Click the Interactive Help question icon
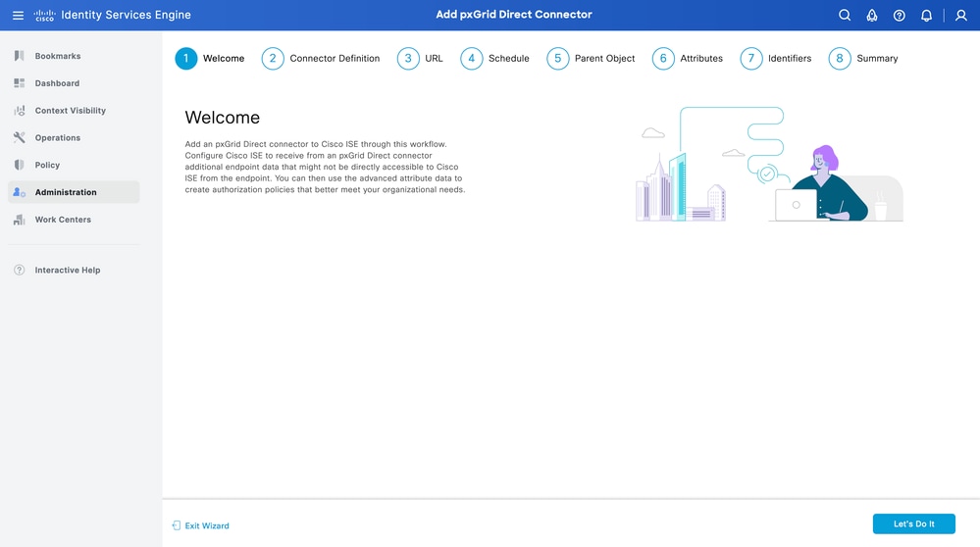This screenshot has height=547, width=980. pyautogui.click(x=20, y=270)
